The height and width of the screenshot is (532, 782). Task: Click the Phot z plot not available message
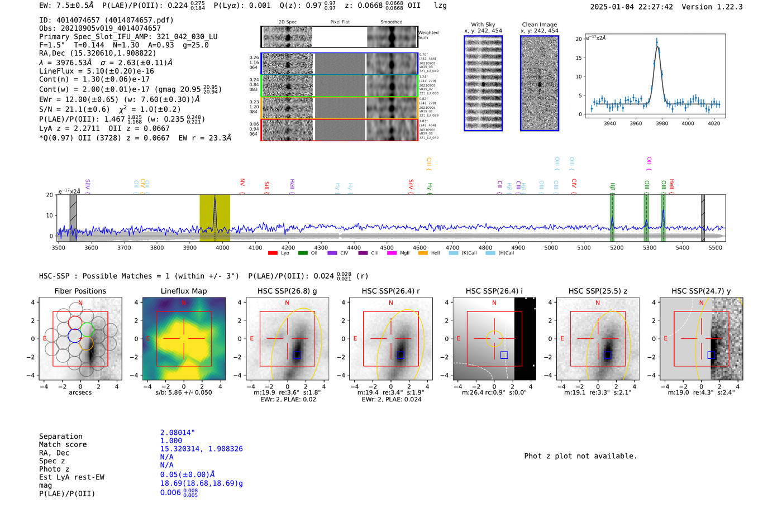coord(580,456)
